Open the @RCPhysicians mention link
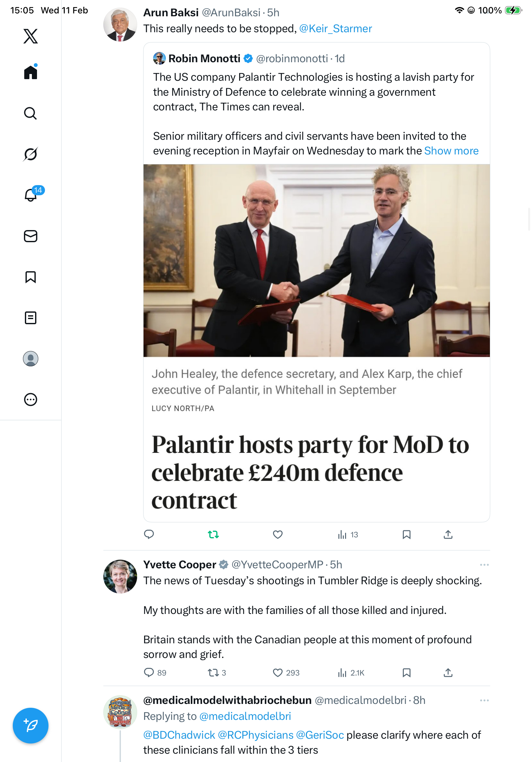The image size is (532, 762). tap(255, 735)
